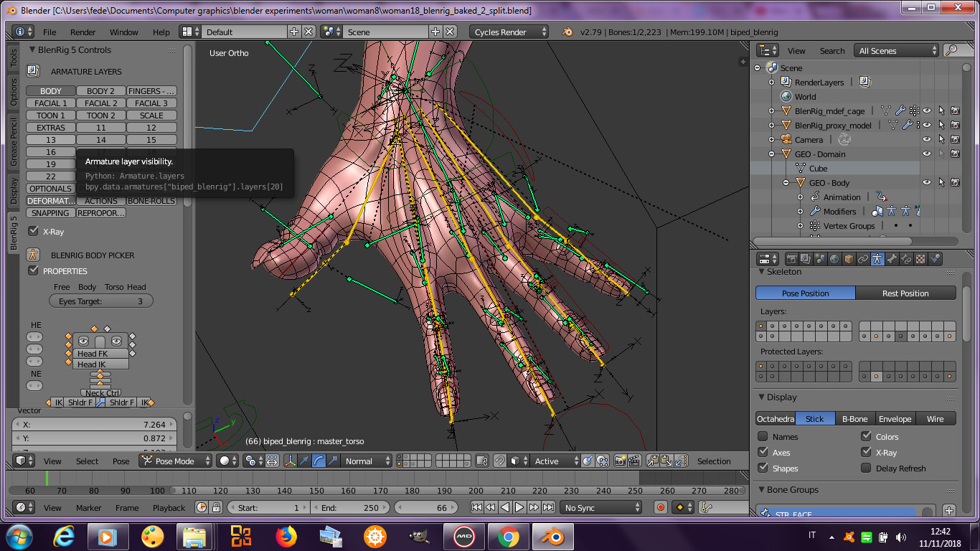Viewport: 980px width, 551px height.
Task: Open the Active snap target dropdown
Action: coord(555,461)
